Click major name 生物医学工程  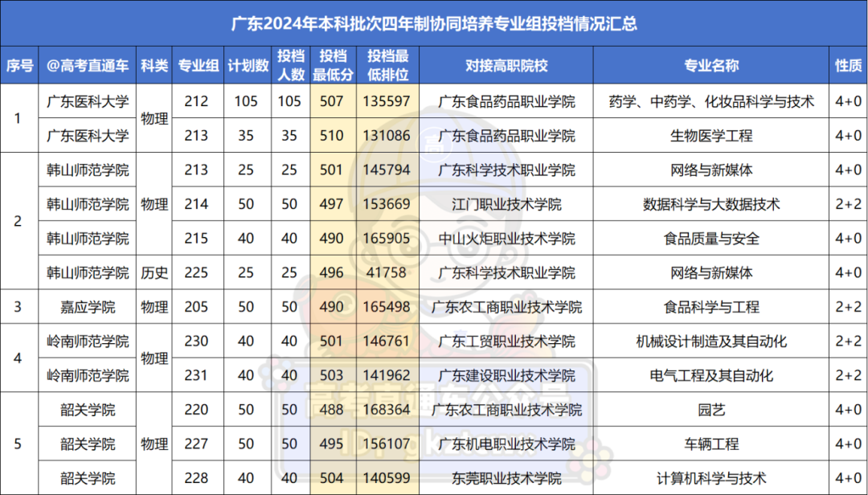(x=710, y=136)
